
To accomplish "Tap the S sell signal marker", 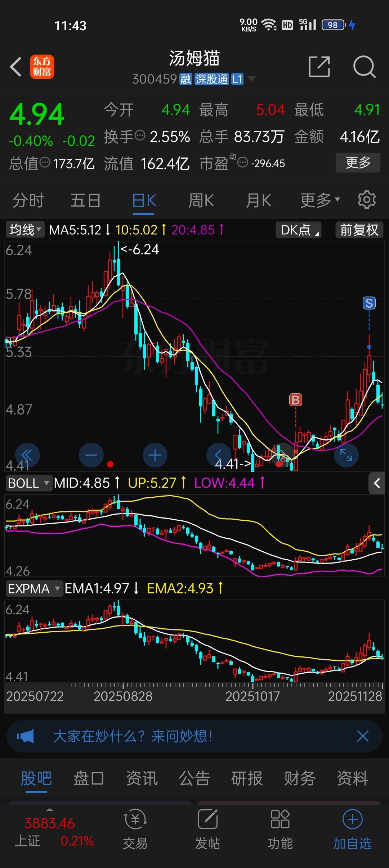I will tap(369, 303).
